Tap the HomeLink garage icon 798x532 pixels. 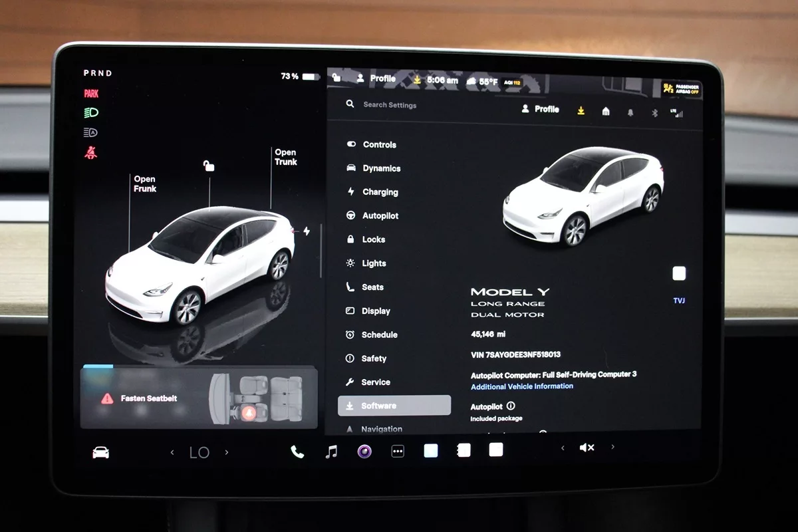coord(606,112)
